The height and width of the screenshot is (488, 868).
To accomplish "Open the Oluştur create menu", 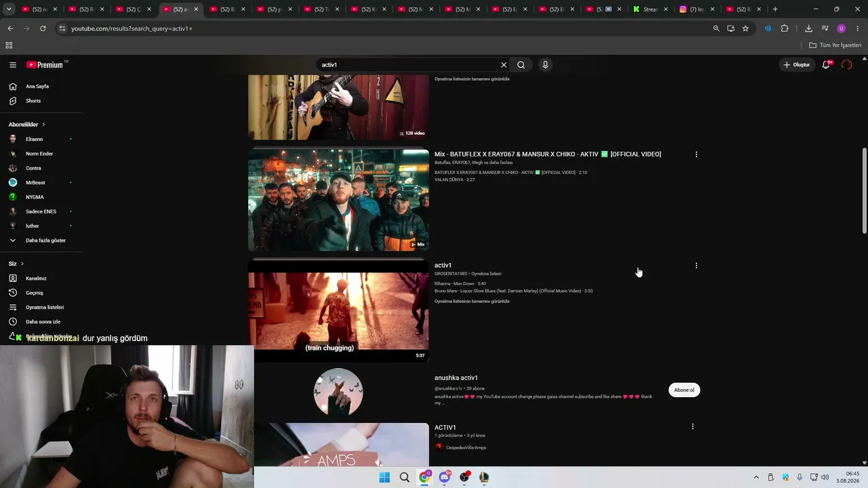I will click(797, 65).
